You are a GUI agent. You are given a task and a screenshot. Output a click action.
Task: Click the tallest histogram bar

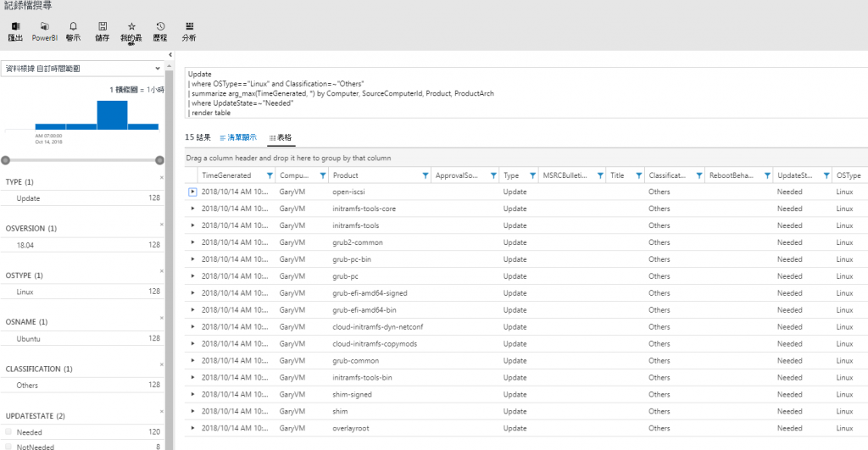113,115
